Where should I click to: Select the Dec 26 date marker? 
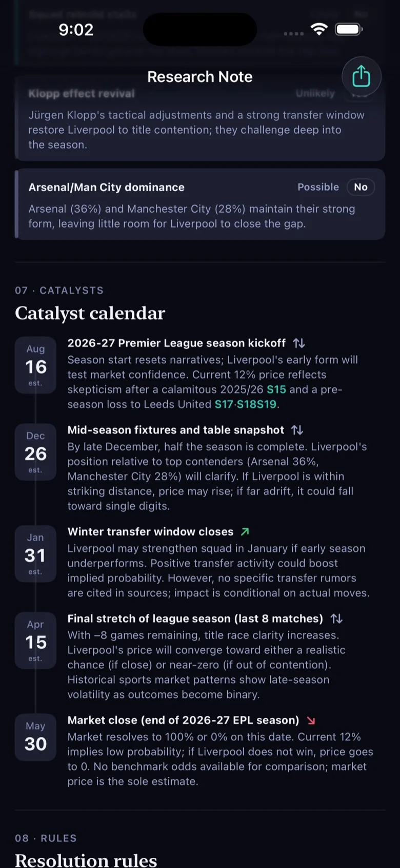tap(35, 452)
